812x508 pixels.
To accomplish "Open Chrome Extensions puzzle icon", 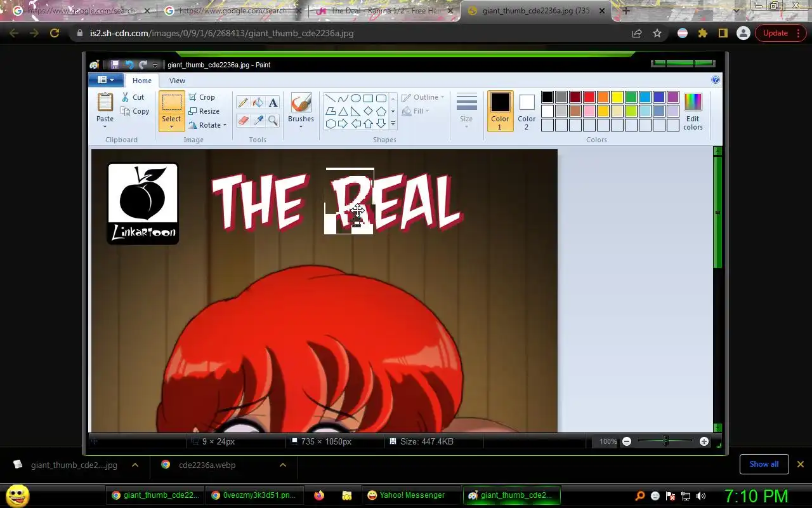I will pyautogui.click(x=703, y=33).
